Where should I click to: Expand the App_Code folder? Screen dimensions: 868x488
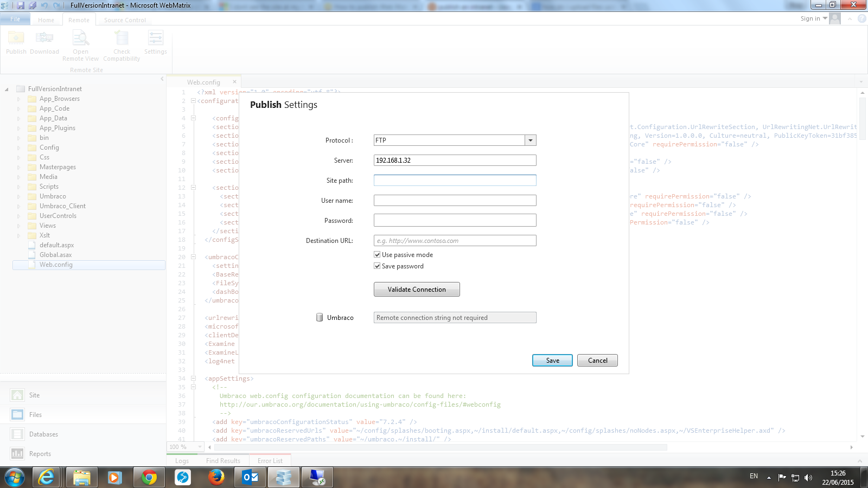point(19,109)
